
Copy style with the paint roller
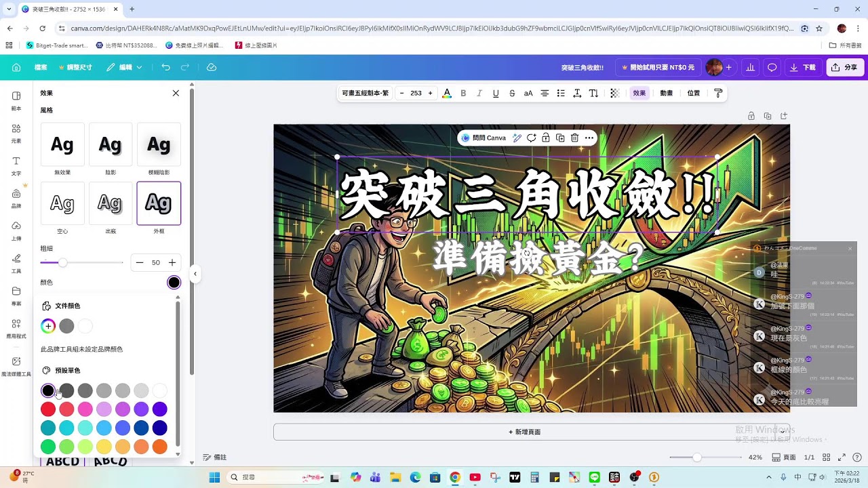(x=718, y=93)
